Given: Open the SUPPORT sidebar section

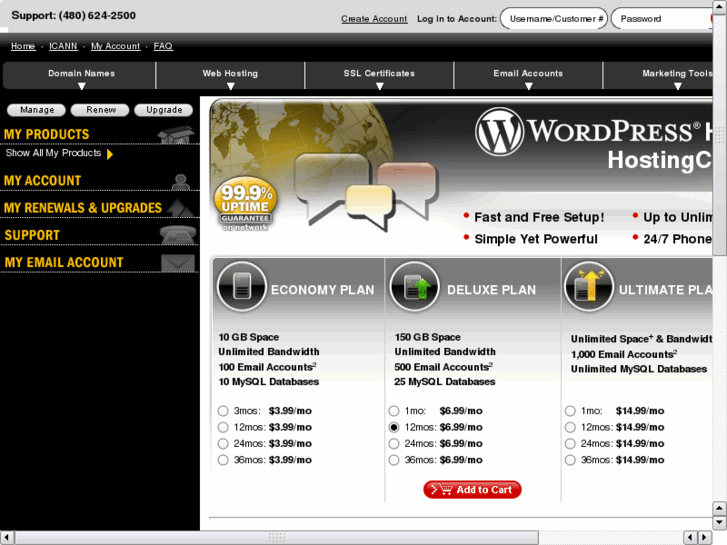Looking at the screenshot, I should (32, 235).
